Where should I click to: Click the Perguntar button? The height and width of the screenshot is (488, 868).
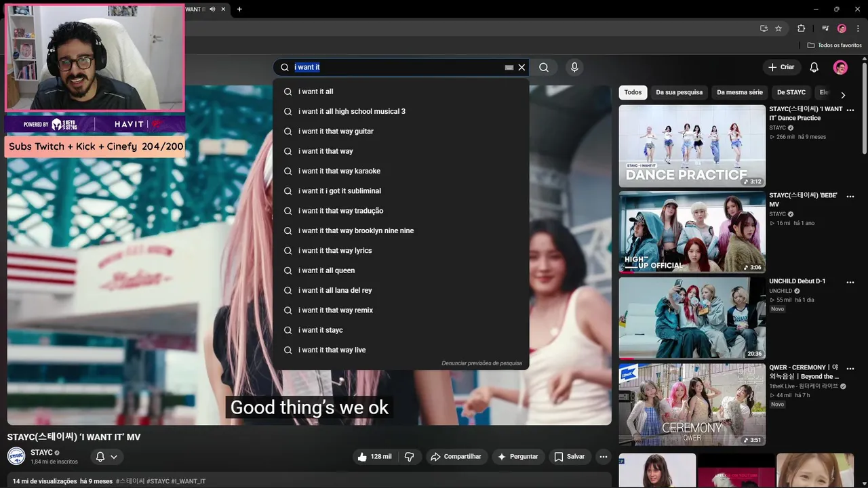click(517, 457)
